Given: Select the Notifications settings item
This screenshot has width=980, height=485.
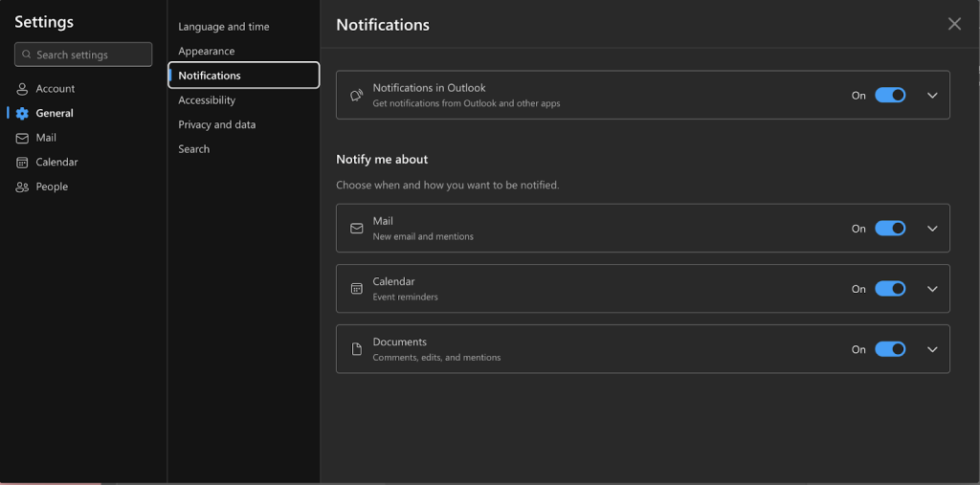Looking at the screenshot, I should point(244,76).
